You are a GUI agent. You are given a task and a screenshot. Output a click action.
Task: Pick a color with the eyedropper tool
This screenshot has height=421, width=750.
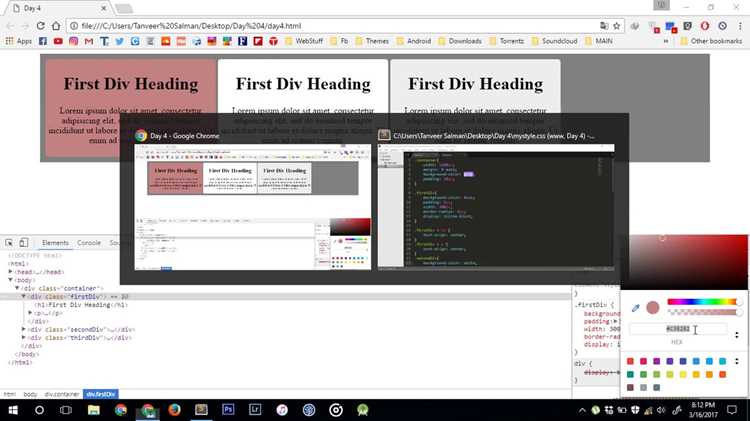point(635,308)
